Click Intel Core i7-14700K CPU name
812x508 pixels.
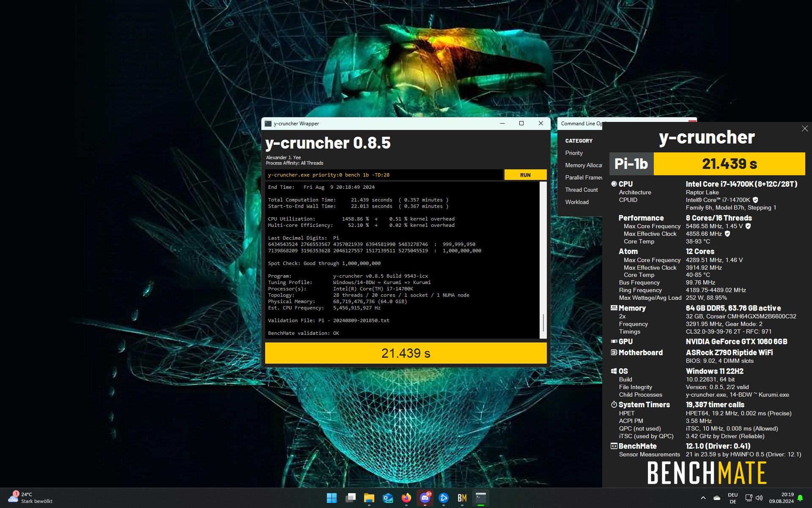click(741, 184)
